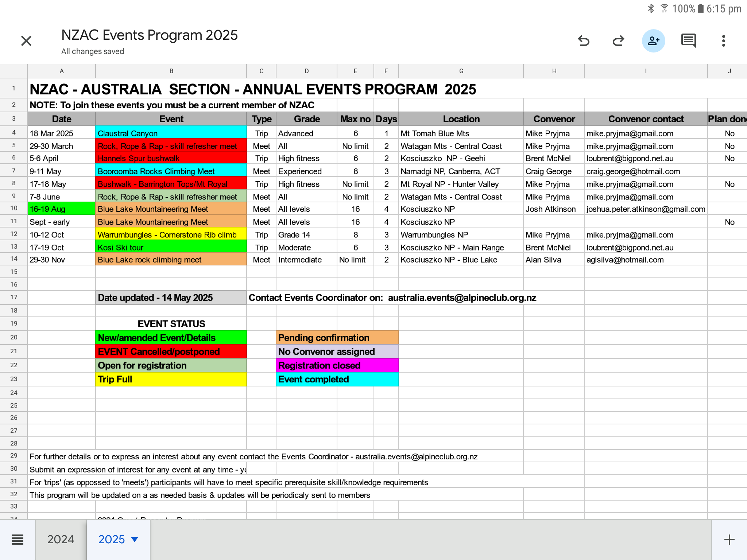Viewport: 747px width, 560px height.
Task: Select the Namadgi NP, Canberra, ACT cell
Action: pos(461,171)
